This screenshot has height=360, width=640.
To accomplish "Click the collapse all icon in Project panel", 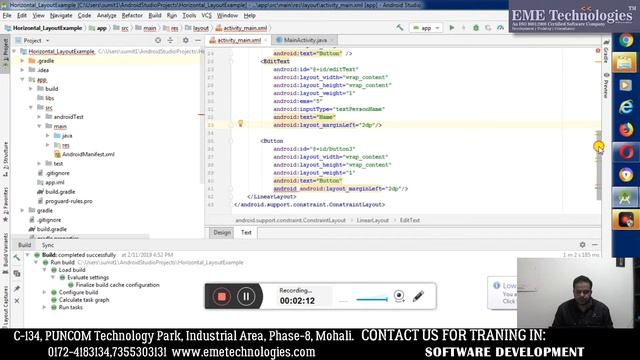I will click(170, 40).
